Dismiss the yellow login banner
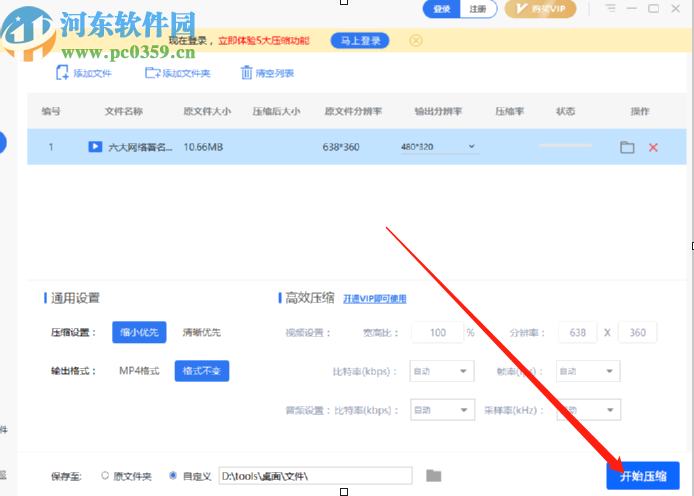 pos(416,41)
